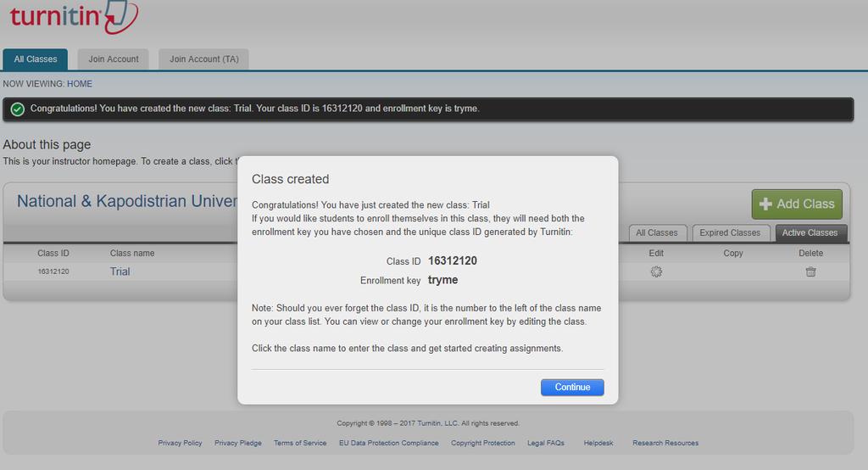Click the National & Kapodistrian University heading
The width and height of the screenshot is (868, 470).
(x=127, y=201)
